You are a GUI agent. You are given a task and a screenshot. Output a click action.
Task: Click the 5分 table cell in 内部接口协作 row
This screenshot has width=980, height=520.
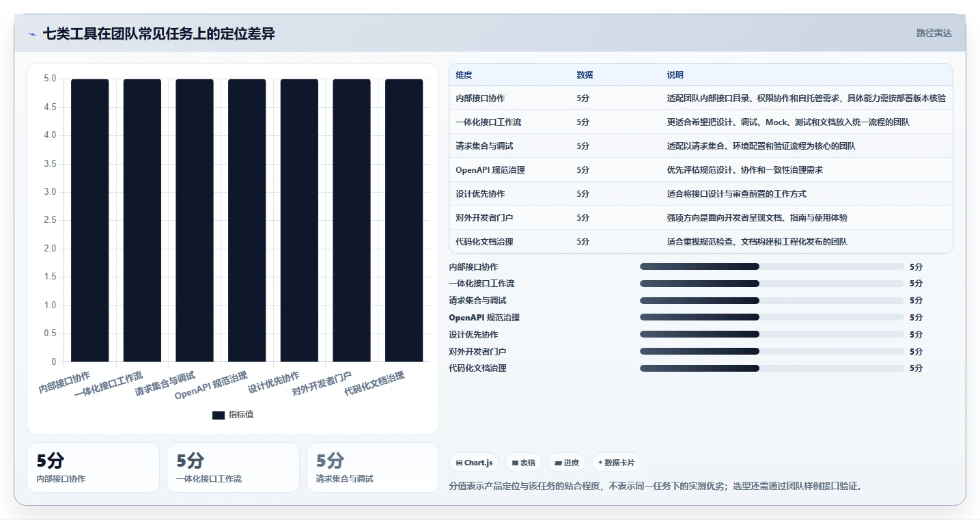[x=583, y=98]
